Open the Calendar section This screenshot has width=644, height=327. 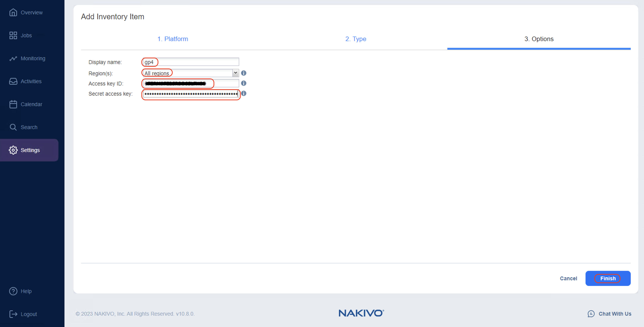coord(31,104)
